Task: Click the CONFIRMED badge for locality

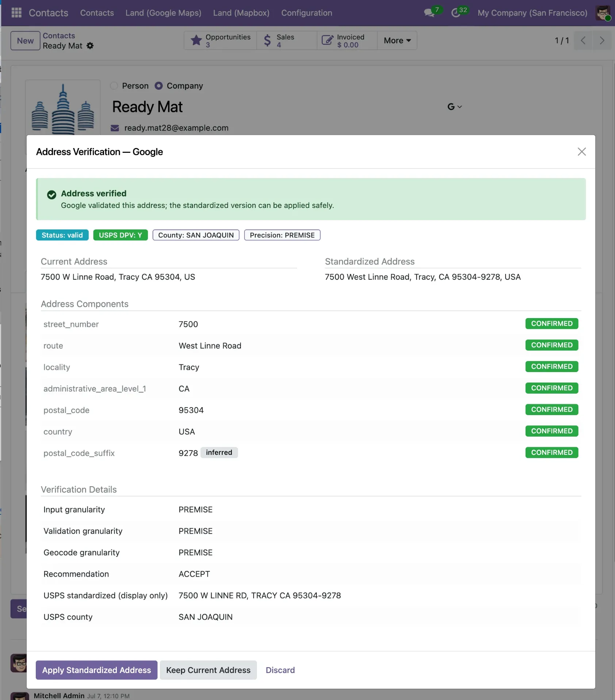Action: (x=552, y=367)
